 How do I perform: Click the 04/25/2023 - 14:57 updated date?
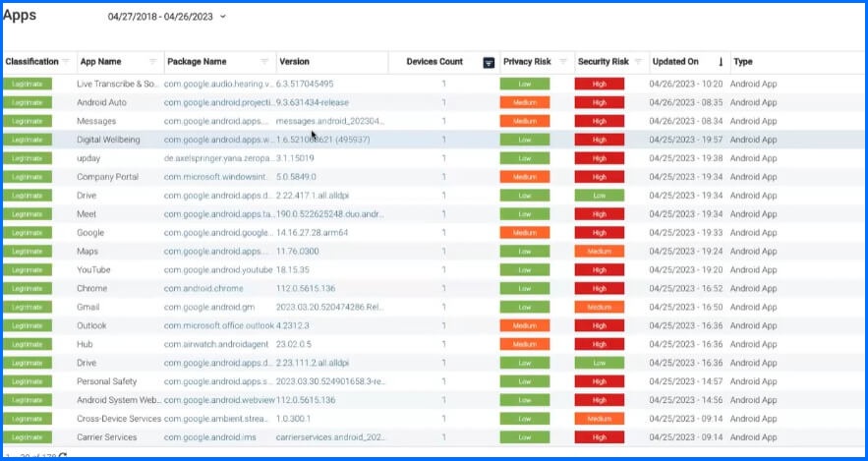[686, 381]
